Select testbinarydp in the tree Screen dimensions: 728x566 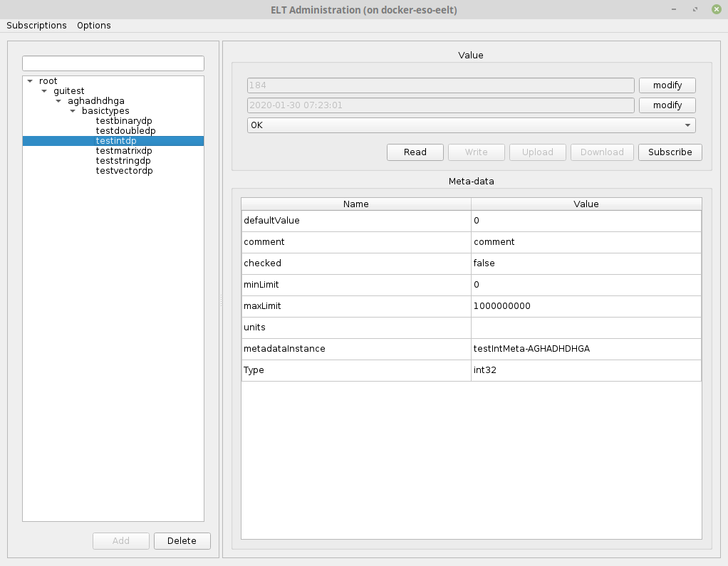coord(124,121)
